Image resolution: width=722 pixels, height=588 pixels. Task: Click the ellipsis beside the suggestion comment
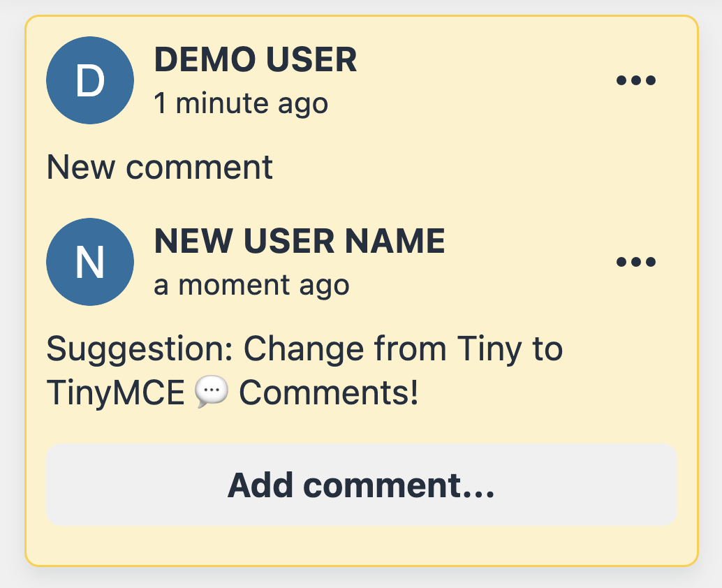pos(637,262)
